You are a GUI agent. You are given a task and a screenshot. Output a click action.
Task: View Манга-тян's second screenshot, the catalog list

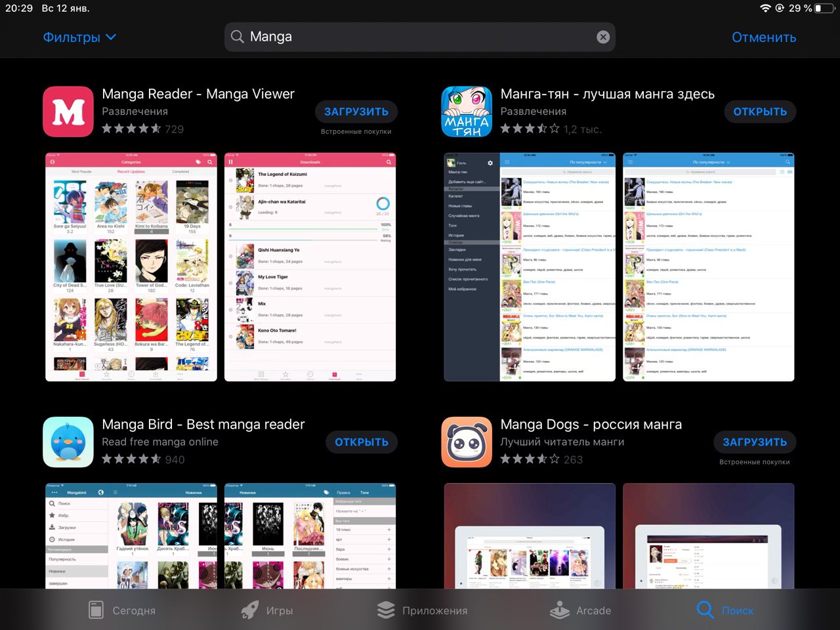[x=709, y=267]
